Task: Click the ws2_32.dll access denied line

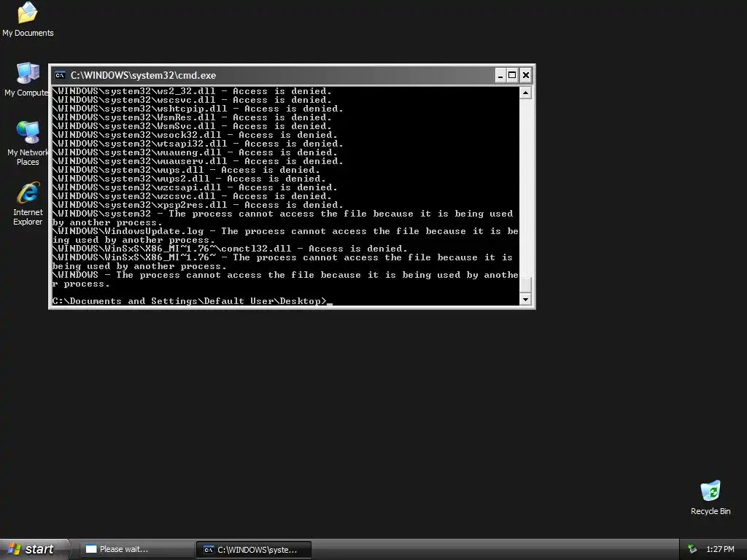Action: tap(192, 91)
